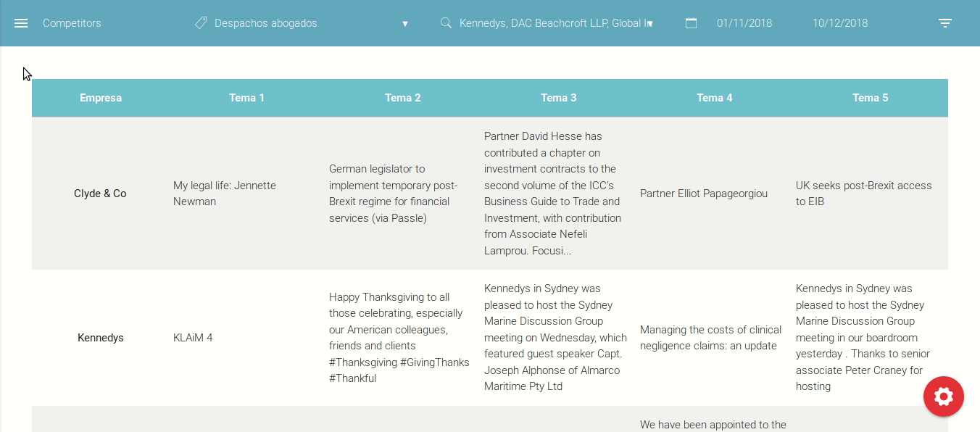980x432 pixels.
Task: Set the end date 10/12/2018
Action: (840, 23)
